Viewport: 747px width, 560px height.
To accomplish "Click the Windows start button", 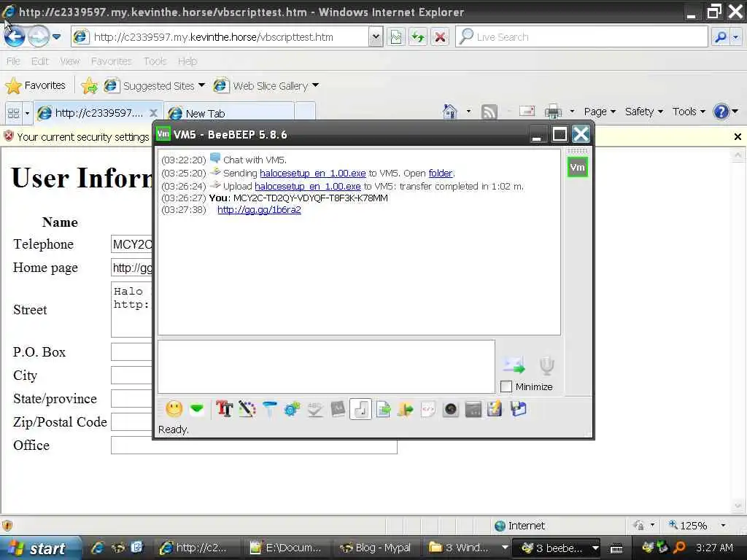I will tap(40, 548).
